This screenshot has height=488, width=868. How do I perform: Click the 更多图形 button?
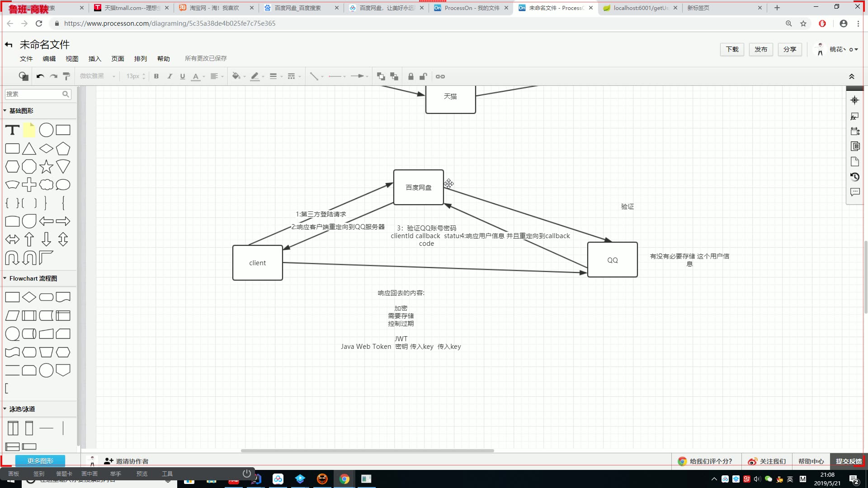40,461
